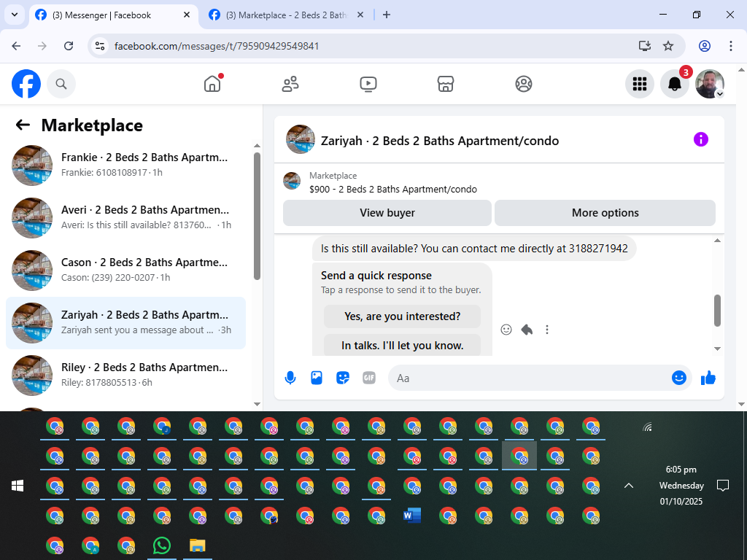The height and width of the screenshot is (560, 747).
Task: Open Microsoft Word from the taskbar
Action: click(x=412, y=516)
